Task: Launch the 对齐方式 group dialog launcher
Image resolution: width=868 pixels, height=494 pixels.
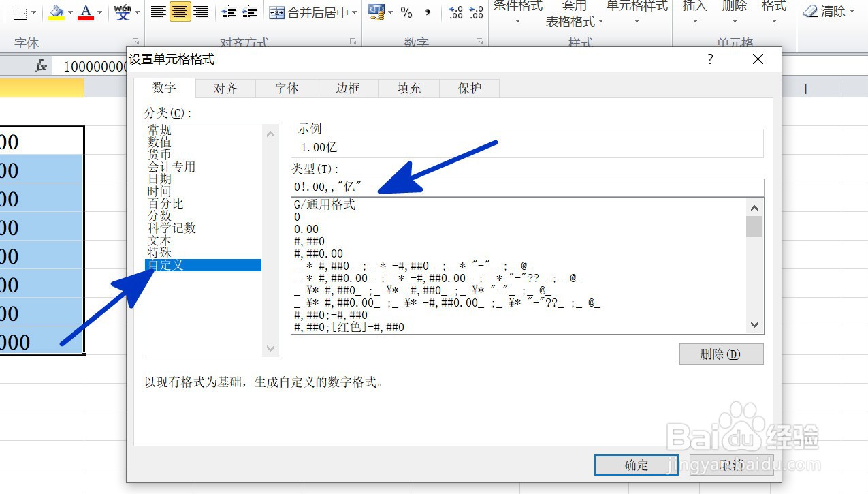Action: [x=353, y=42]
